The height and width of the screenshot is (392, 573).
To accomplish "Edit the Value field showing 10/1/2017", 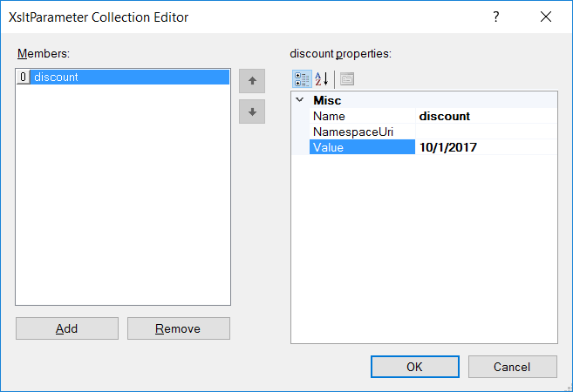I will pos(487,147).
